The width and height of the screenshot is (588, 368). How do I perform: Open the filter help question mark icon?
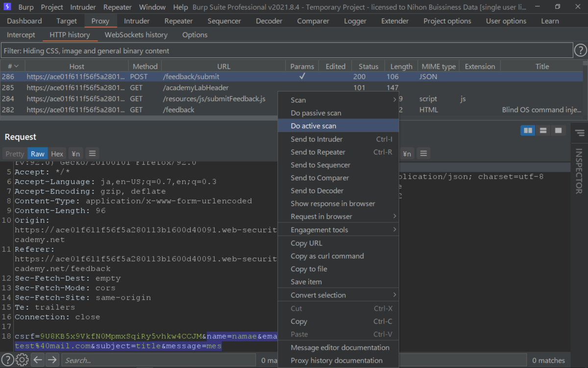pos(580,51)
